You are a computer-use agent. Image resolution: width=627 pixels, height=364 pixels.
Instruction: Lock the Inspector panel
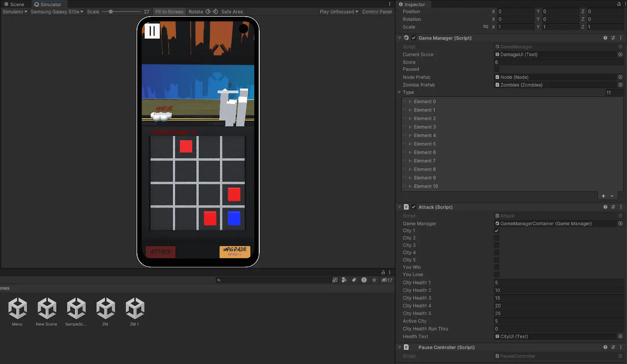point(619,4)
